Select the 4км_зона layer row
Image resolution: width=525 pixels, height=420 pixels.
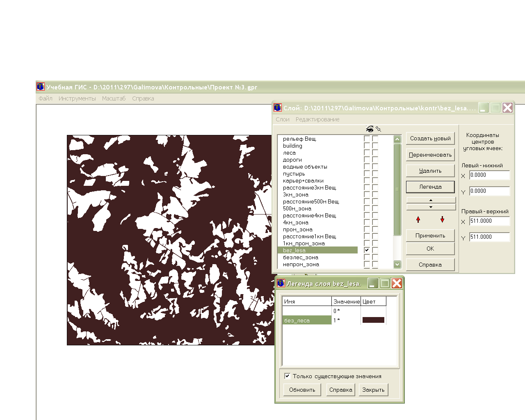click(318, 223)
